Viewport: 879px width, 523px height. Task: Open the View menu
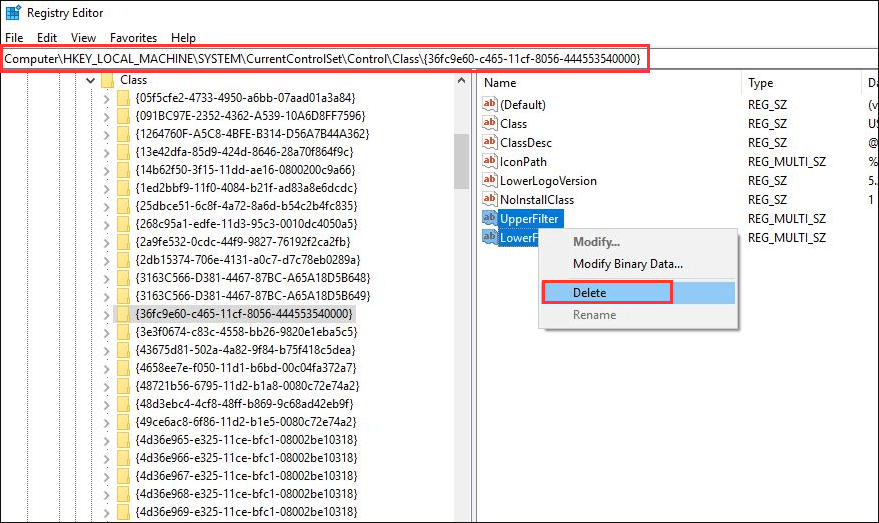point(83,38)
